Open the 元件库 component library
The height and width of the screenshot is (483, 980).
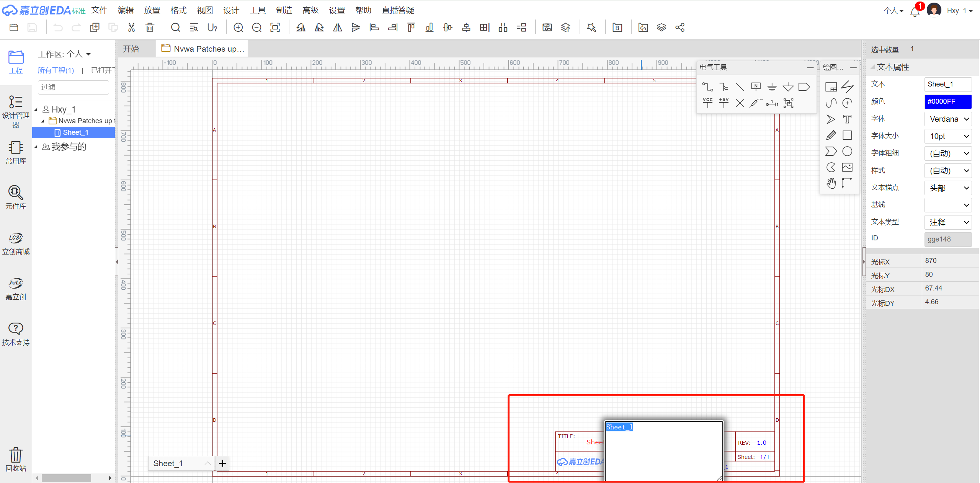pos(16,197)
